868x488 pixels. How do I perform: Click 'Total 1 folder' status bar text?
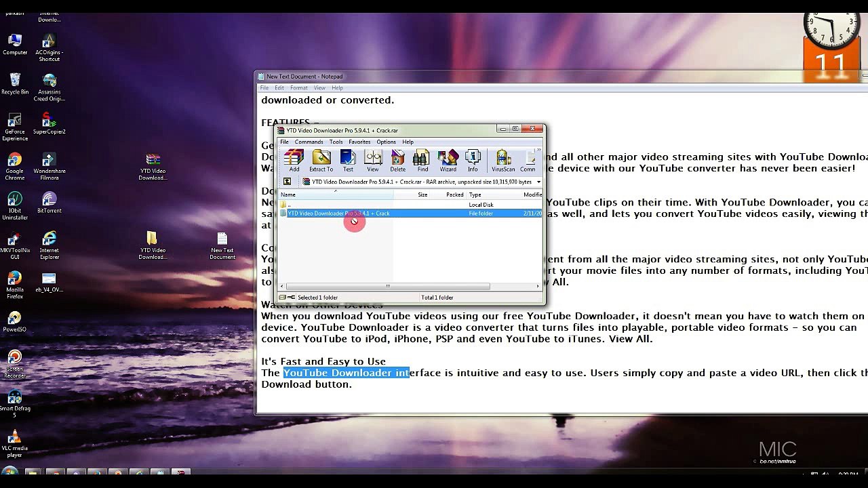tap(437, 298)
